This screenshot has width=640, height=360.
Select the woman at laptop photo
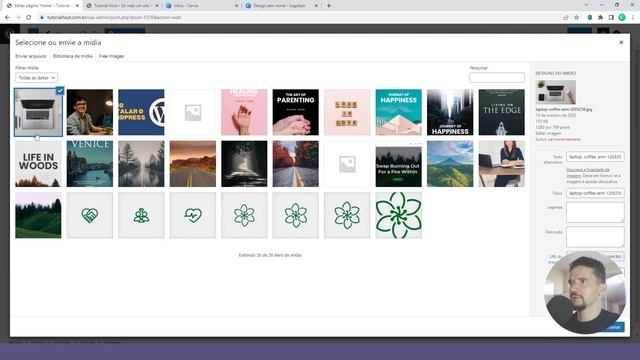(x=501, y=164)
